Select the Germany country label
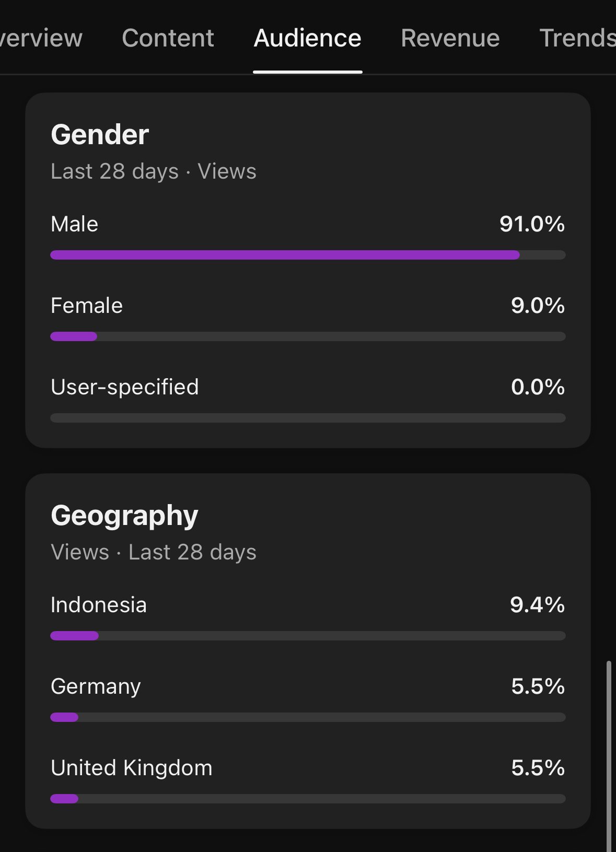Screen dimensions: 616x852 (96, 686)
